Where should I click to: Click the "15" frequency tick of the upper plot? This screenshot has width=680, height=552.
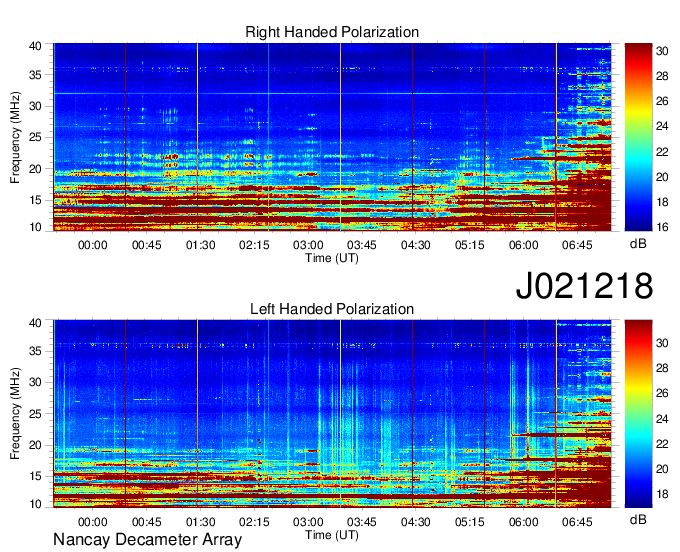35,200
